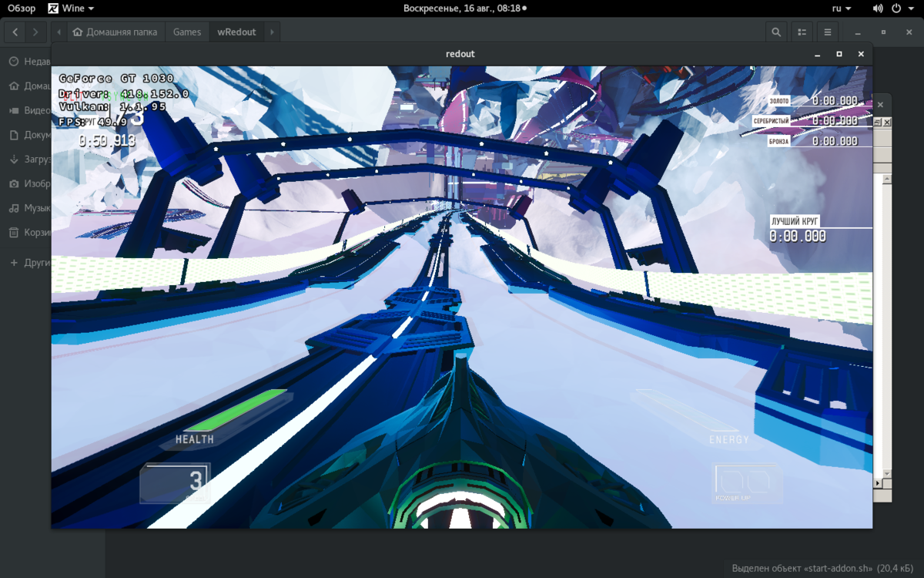Click the scrollbar down arrow behind redout

click(886, 473)
